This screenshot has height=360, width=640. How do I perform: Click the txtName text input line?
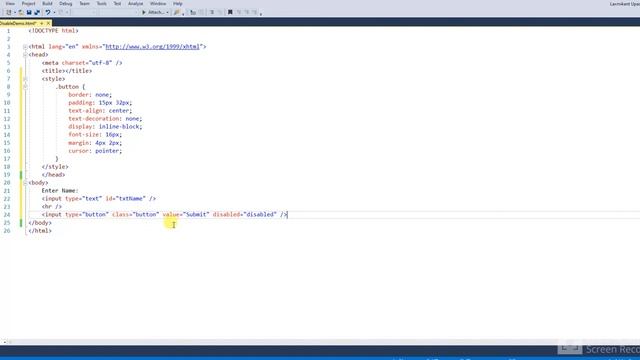(99, 198)
